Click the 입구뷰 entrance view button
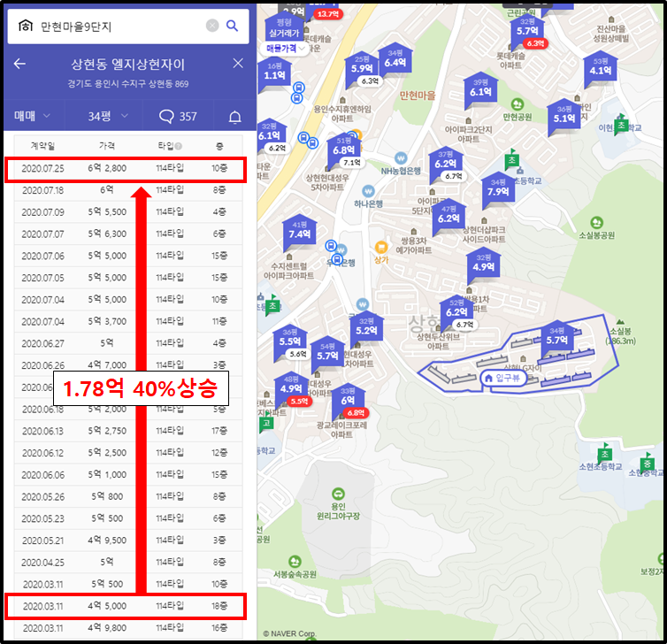The height and width of the screenshot is (644, 667). 503,378
